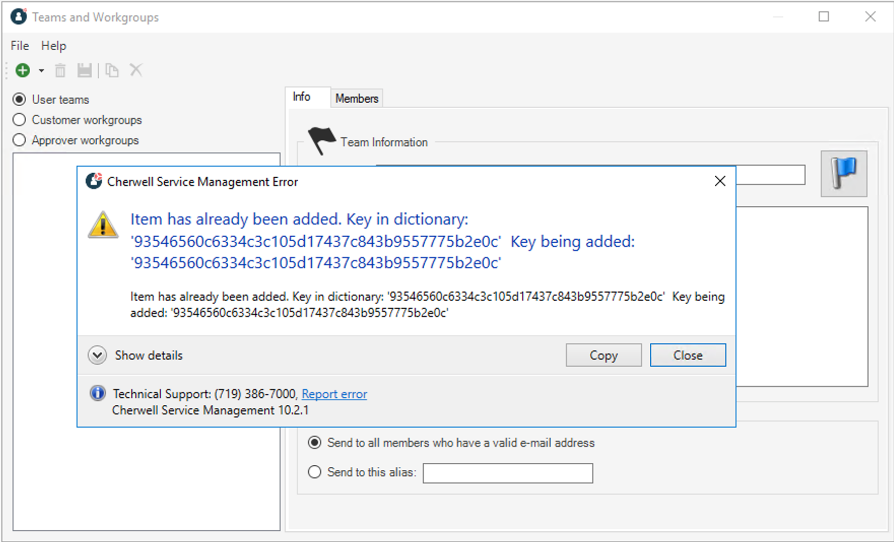This screenshot has width=894, height=542.
Task: Choose the Send to this alias option
Action: [315, 472]
